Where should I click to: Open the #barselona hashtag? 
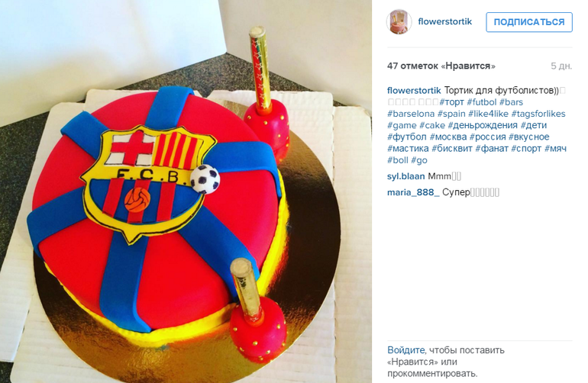tap(411, 114)
